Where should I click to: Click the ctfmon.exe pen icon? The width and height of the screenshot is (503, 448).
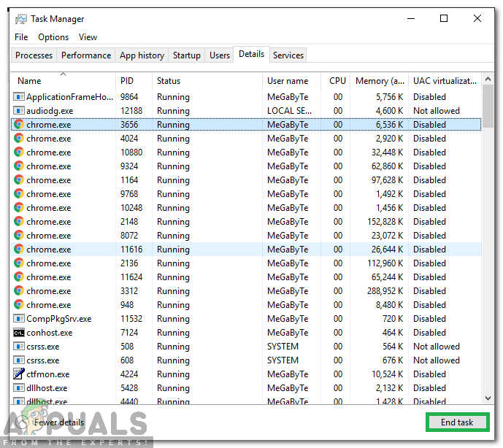point(19,374)
